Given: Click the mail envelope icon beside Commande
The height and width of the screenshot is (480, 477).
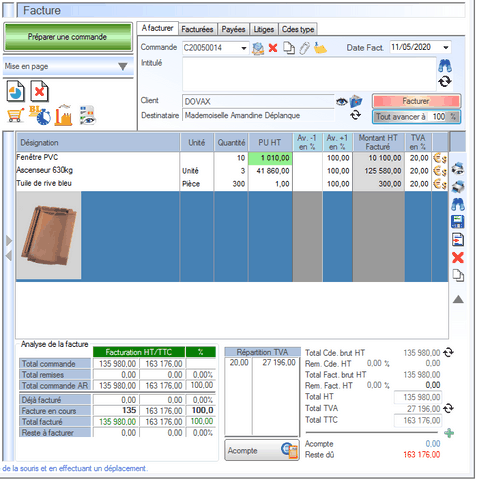Looking at the screenshot, I should pyautogui.click(x=258, y=48).
